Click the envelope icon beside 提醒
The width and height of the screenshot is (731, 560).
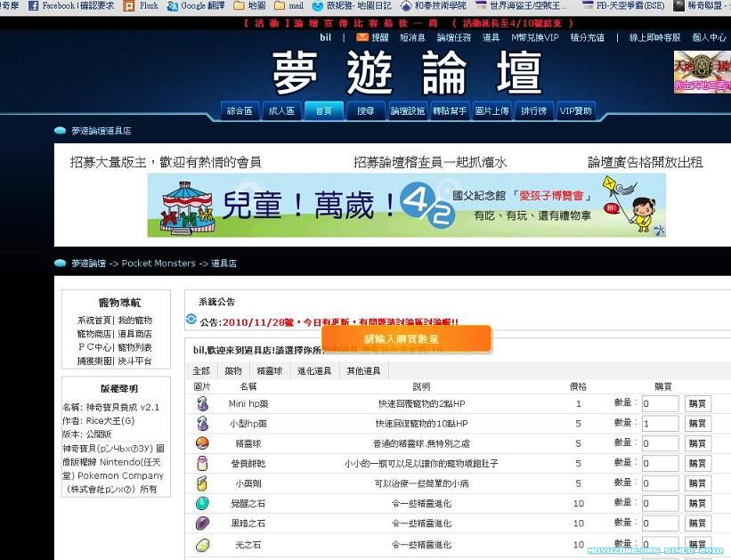tap(361, 37)
